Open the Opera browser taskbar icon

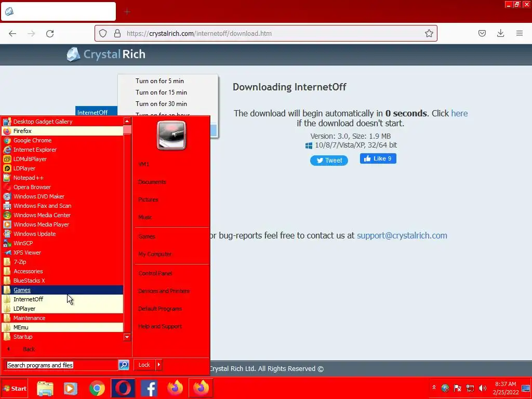(x=123, y=388)
